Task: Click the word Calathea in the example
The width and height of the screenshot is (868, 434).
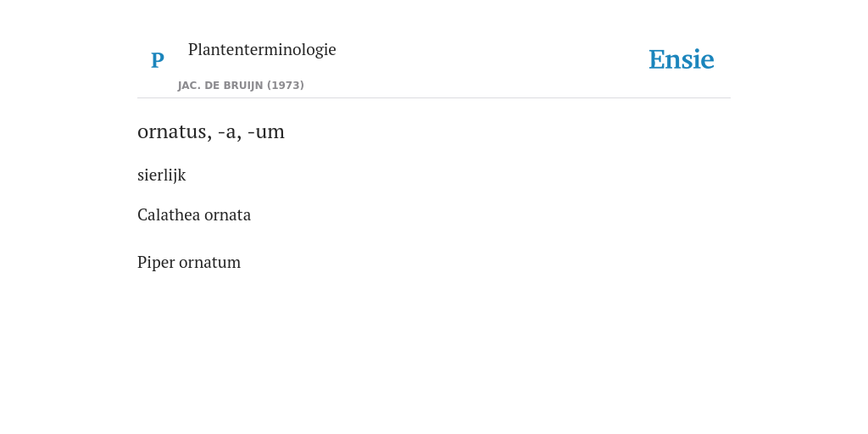Action: [169, 214]
